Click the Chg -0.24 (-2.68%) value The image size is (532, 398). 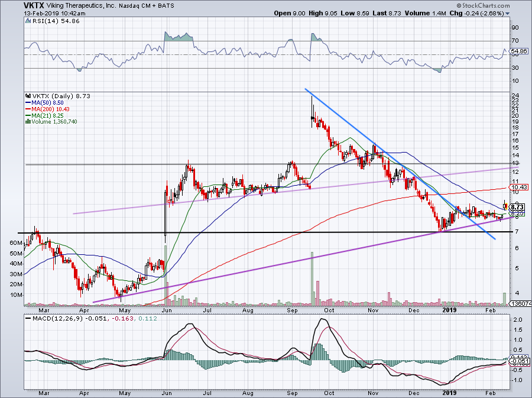click(x=476, y=13)
